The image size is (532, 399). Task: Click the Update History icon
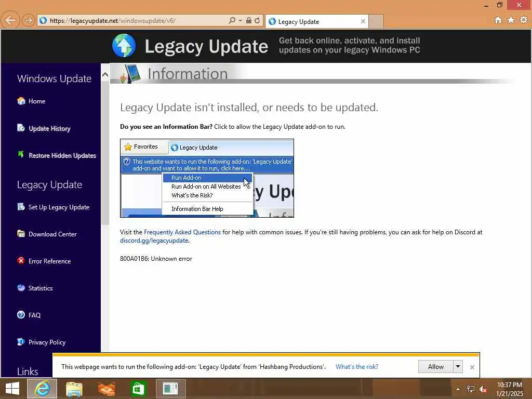(x=21, y=128)
